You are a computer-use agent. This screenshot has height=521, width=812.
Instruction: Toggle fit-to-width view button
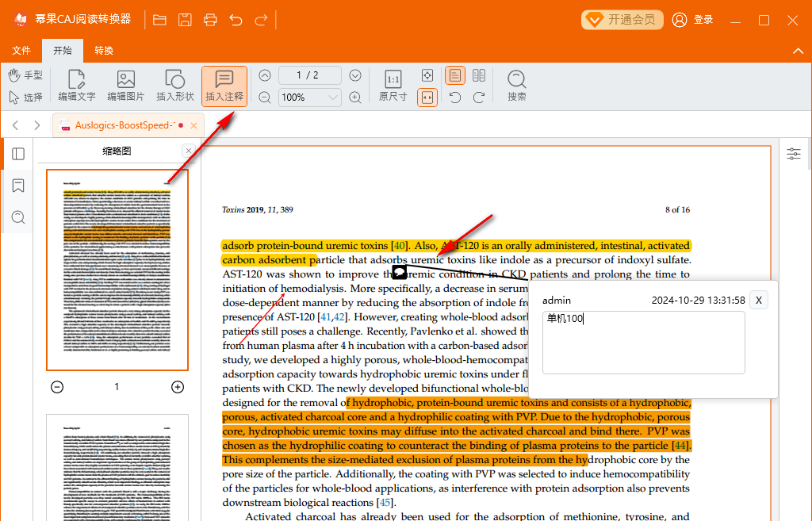coord(427,98)
